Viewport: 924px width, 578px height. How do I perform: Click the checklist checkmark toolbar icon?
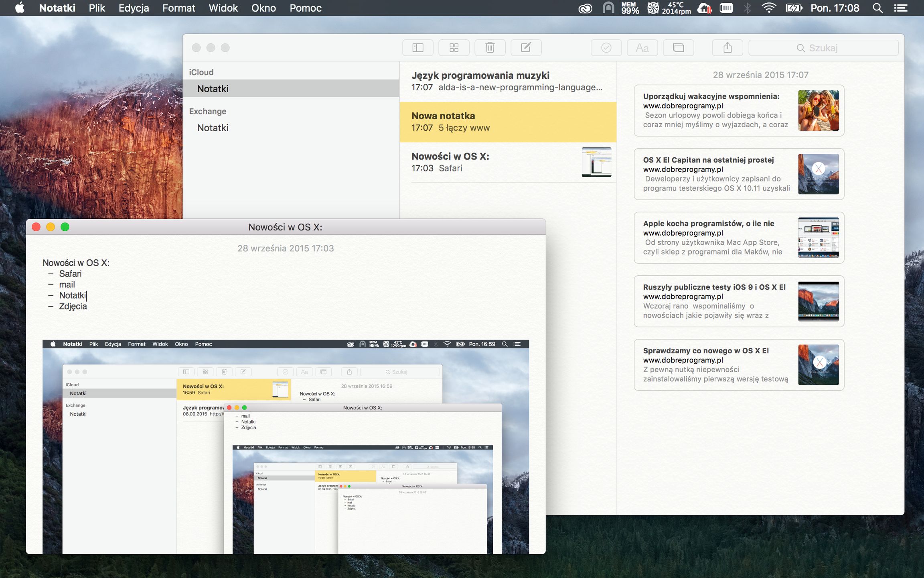click(606, 48)
